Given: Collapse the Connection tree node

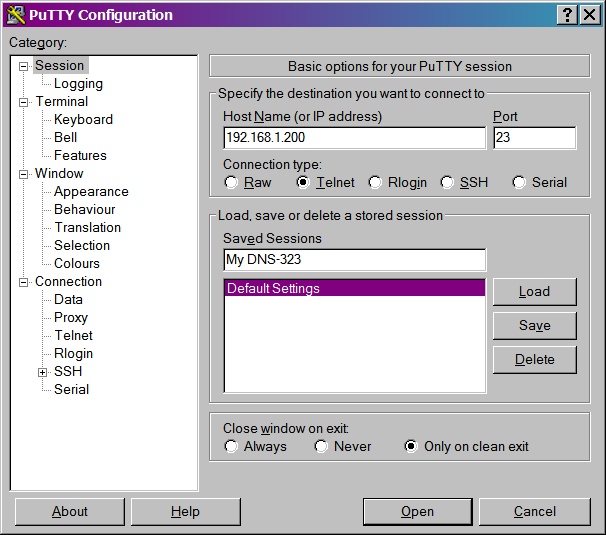Looking at the screenshot, I should coord(24,283).
